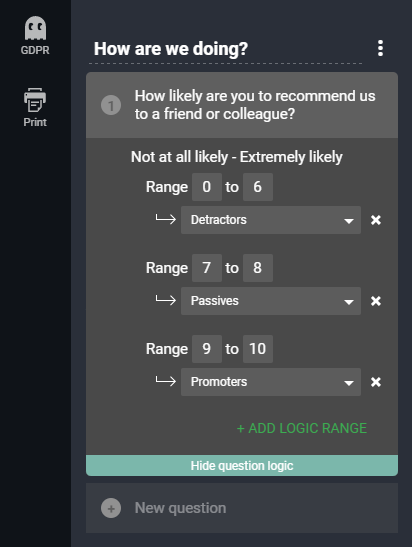Image resolution: width=412 pixels, height=547 pixels.
Task: Click the question number 1 badge
Action: click(111, 105)
